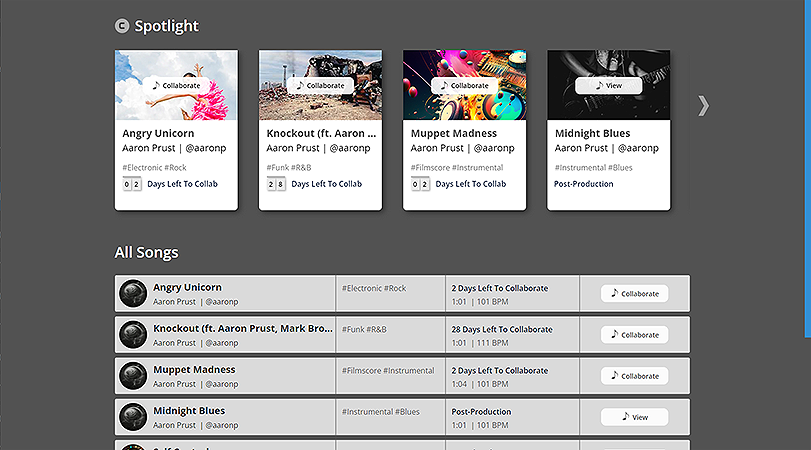Click Post-Production status on Midnight Blues card

tap(583, 184)
